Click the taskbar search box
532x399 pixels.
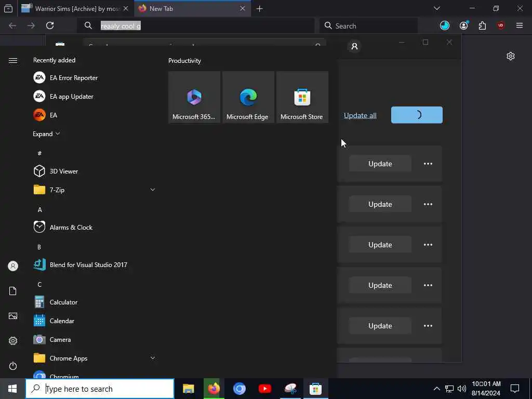[x=100, y=389]
